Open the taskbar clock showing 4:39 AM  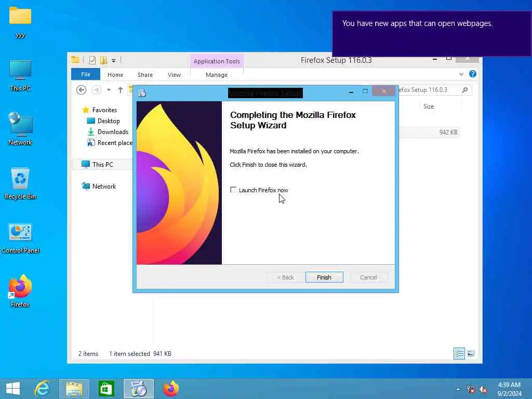click(509, 389)
